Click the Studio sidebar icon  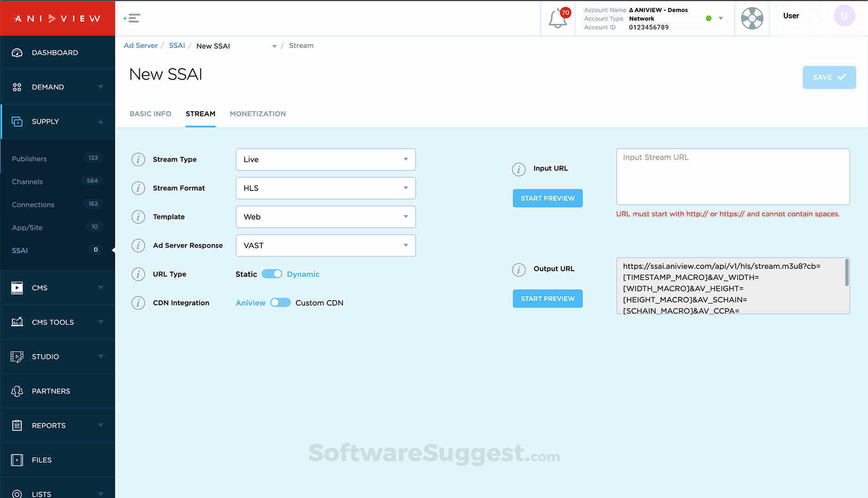click(x=17, y=356)
